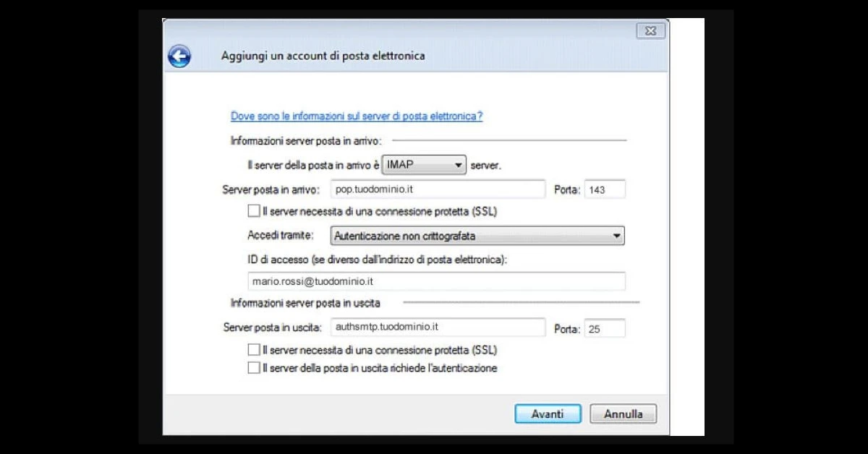Enable SSL checkbox for incoming server
This screenshot has width=868, height=454.
[x=253, y=212]
